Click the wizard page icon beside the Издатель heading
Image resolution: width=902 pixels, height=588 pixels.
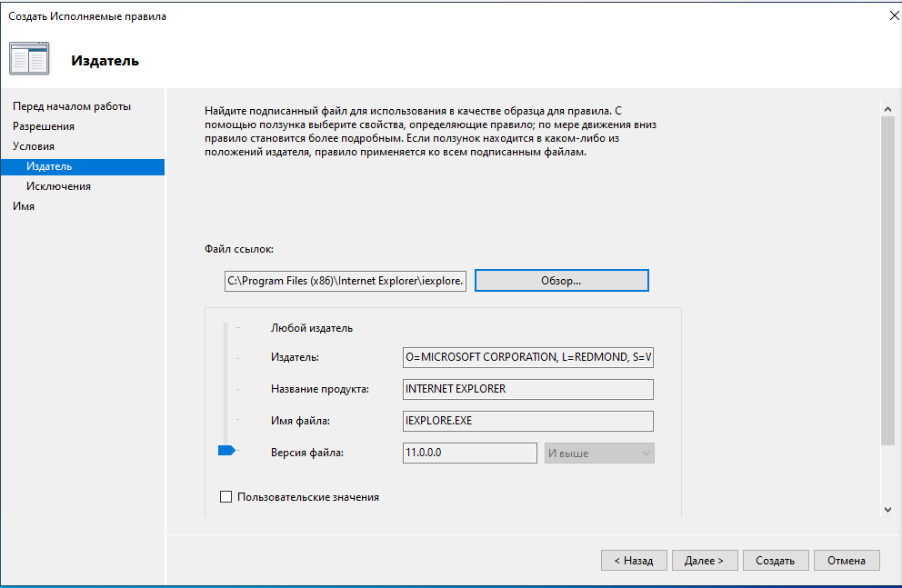pos(29,59)
